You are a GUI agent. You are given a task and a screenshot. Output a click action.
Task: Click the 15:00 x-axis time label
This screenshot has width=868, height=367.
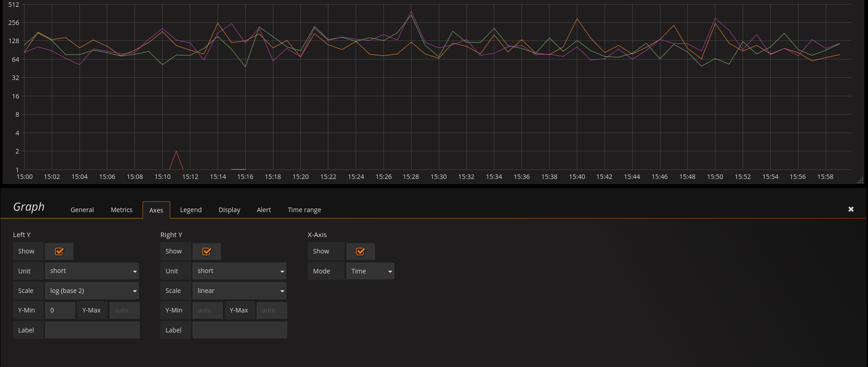(25, 177)
